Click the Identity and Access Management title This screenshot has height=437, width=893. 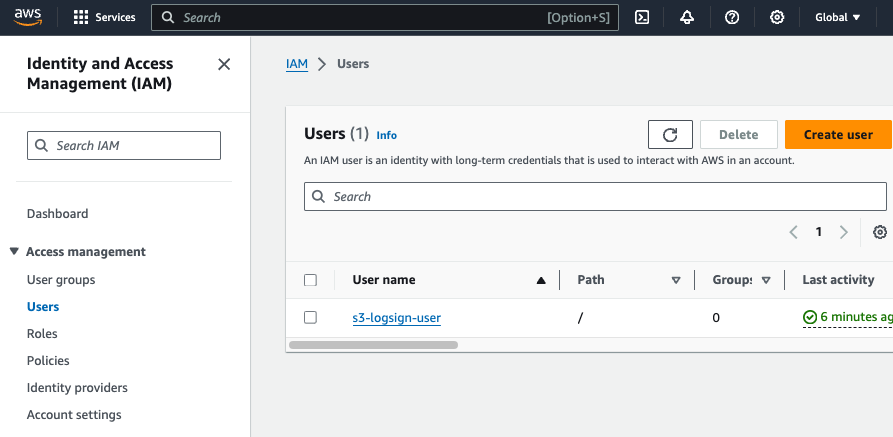click(100, 73)
